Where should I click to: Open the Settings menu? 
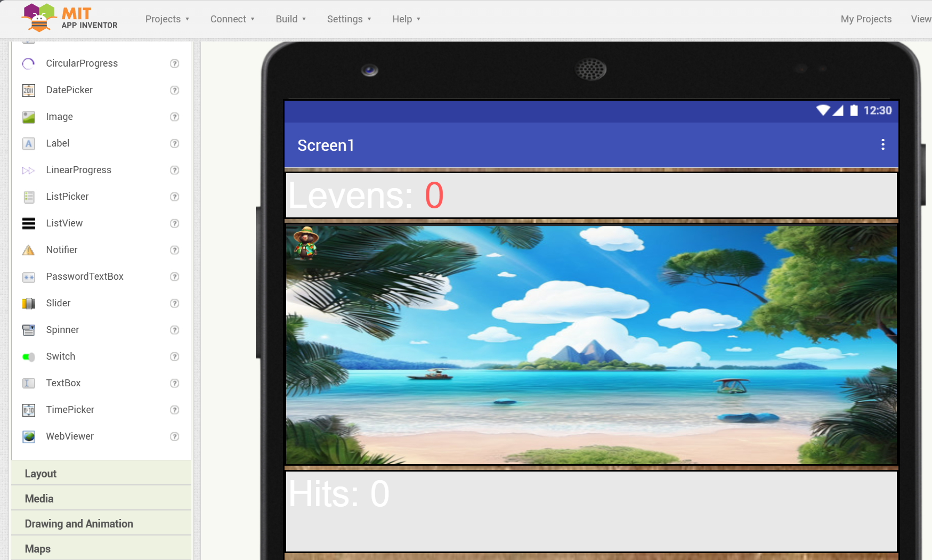pyautogui.click(x=349, y=19)
